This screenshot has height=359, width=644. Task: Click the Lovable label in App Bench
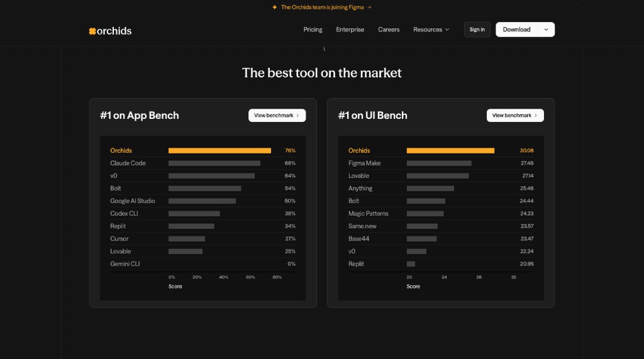click(120, 251)
